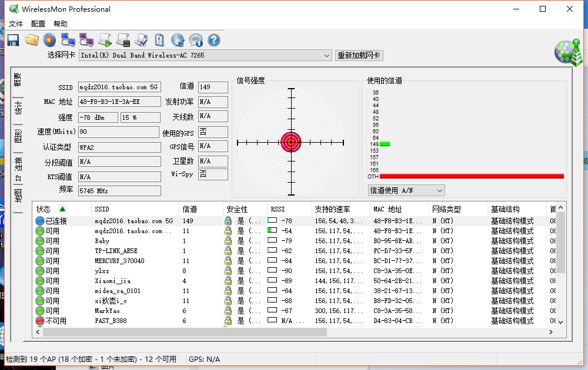Click the speech bubble info icon
Viewport: 588px width, 370px height.
[196, 40]
